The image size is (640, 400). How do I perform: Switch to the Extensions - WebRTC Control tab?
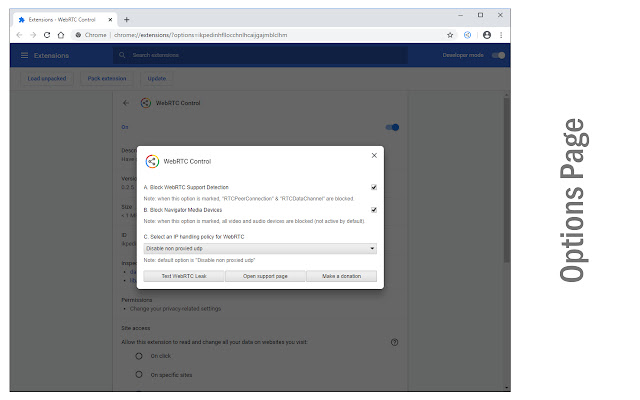(x=68, y=16)
